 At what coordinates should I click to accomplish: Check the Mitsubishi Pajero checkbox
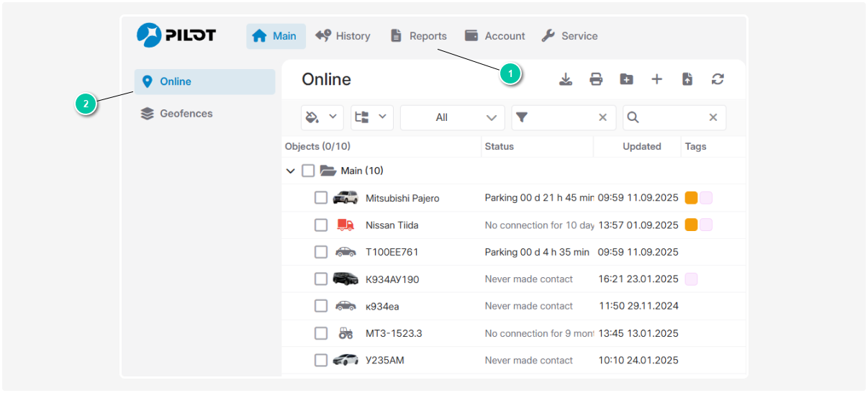pos(321,198)
